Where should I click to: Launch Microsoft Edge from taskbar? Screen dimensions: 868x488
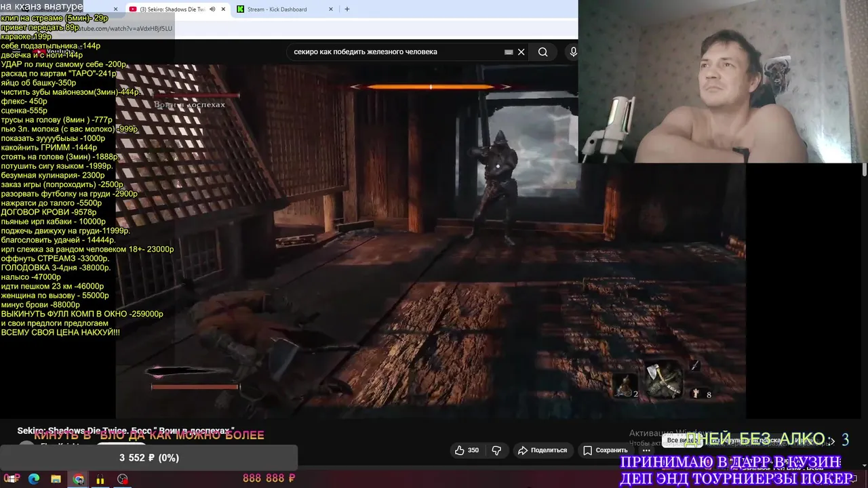(34, 479)
